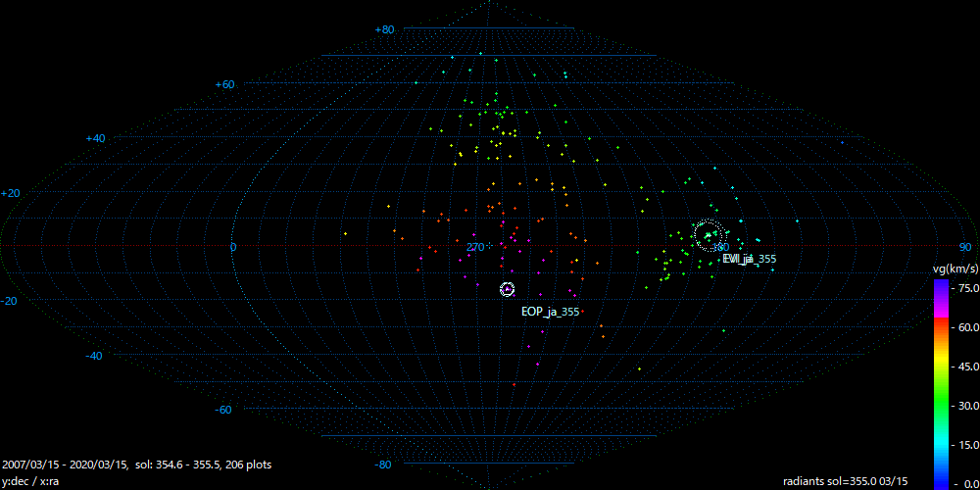Click the y:dec / x:ra axis label
The width and height of the screenshot is (980, 490).
tap(31, 481)
